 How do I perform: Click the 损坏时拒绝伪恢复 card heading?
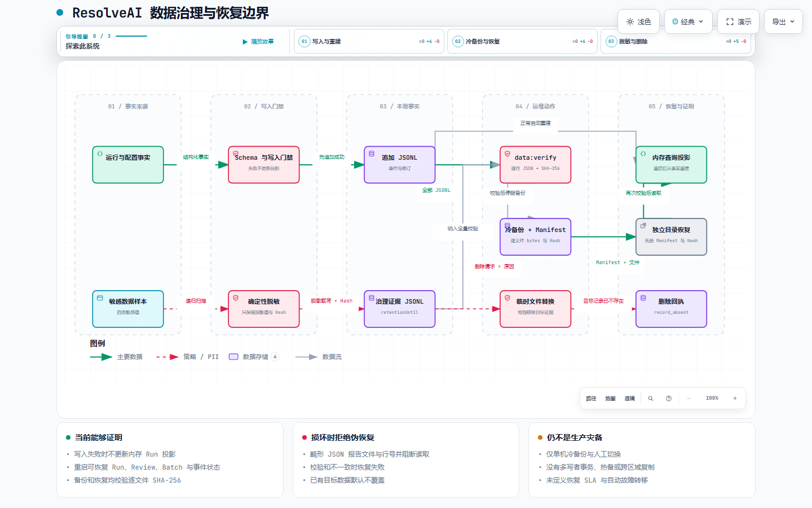(343, 437)
